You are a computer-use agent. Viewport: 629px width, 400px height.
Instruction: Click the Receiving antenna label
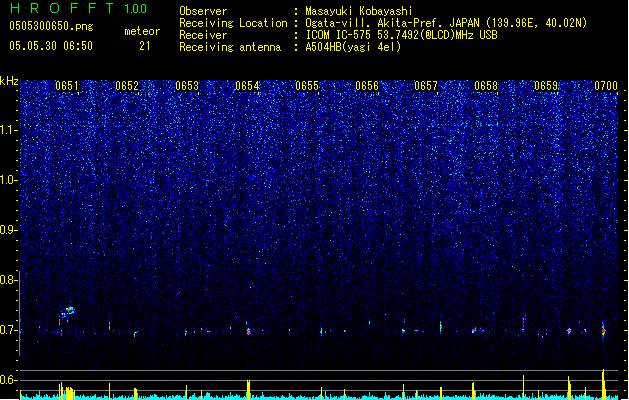(x=230, y=47)
